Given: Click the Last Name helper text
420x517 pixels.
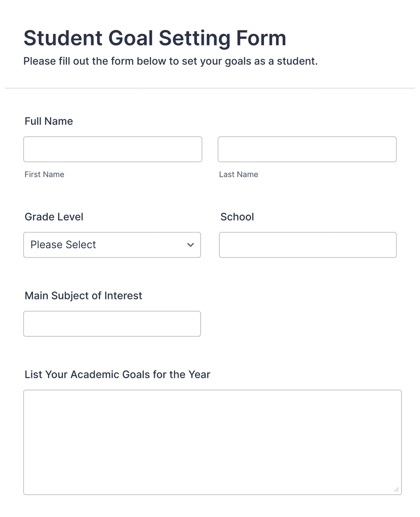Looking at the screenshot, I should [x=239, y=174].
